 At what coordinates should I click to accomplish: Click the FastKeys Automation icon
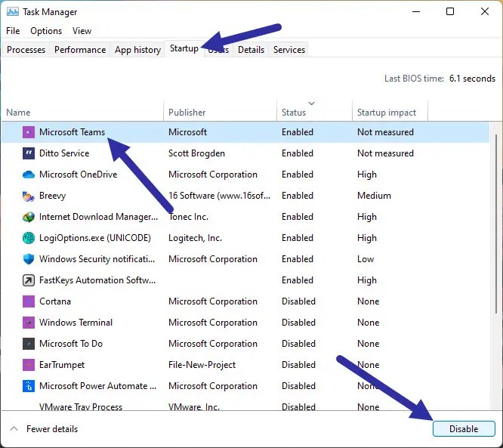[x=29, y=280]
